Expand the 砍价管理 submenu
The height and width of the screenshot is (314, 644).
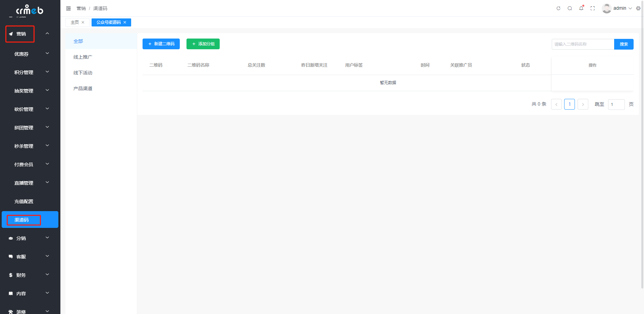coord(47,109)
